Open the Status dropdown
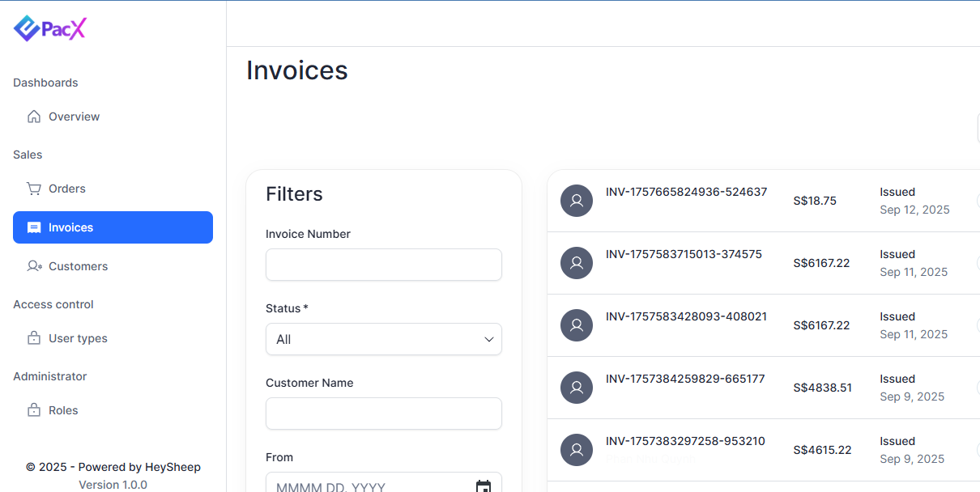 [x=384, y=339]
